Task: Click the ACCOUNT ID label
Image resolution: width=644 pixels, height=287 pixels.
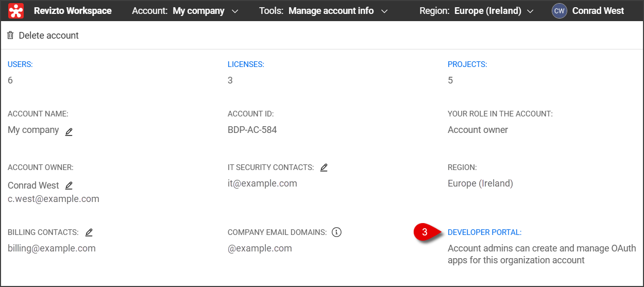Action: pyautogui.click(x=251, y=114)
